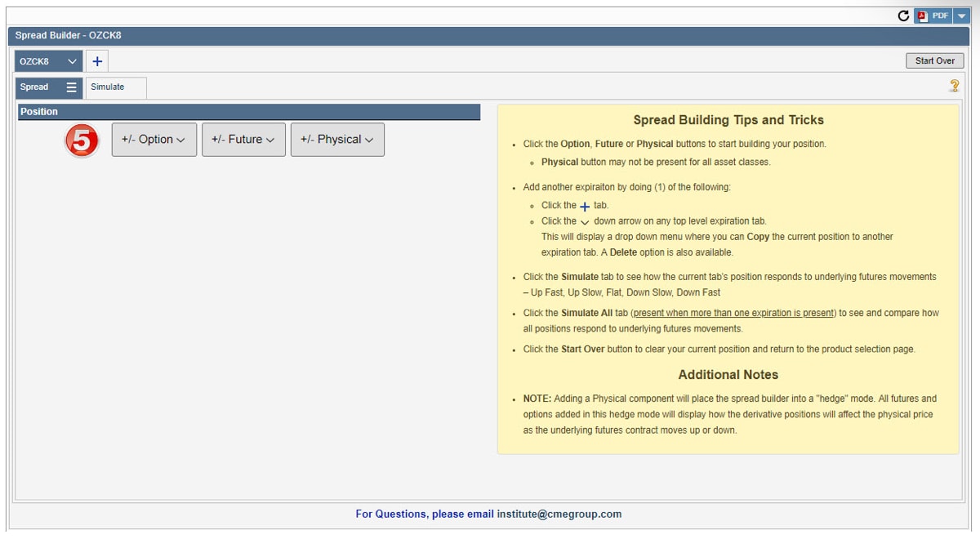Click the red PDF export icon
This screenshot has height=539, width=980.
pos(923,16)
